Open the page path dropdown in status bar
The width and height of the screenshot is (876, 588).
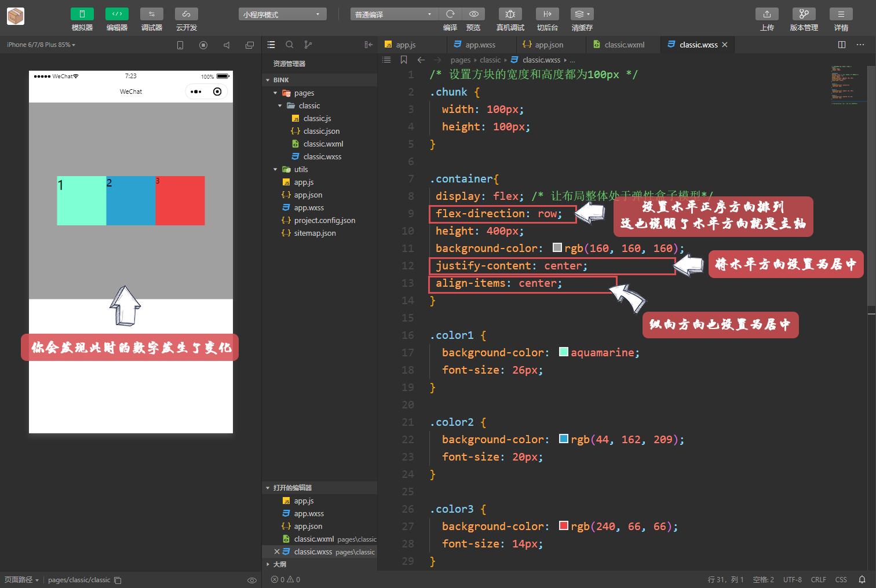tap(22, 580)
